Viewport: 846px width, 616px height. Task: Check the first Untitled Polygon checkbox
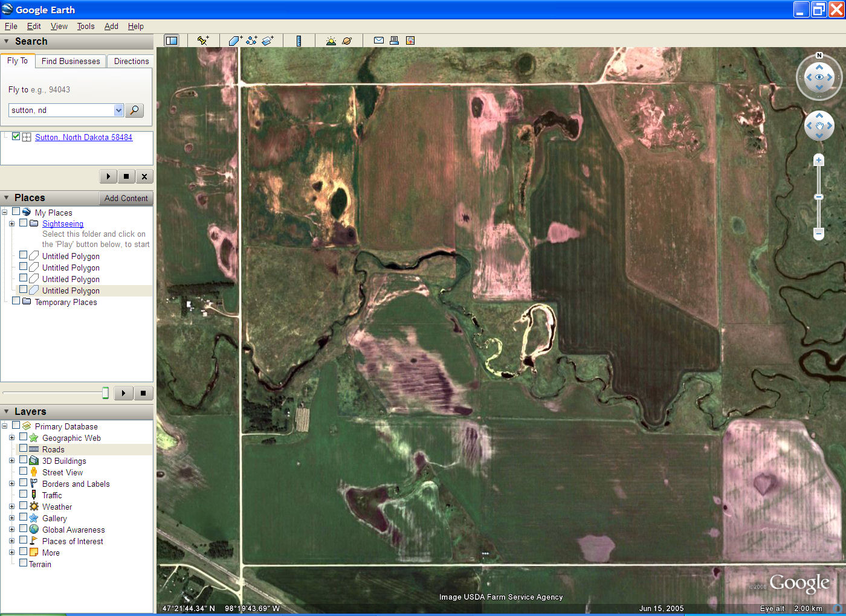(x=24, y=255)
